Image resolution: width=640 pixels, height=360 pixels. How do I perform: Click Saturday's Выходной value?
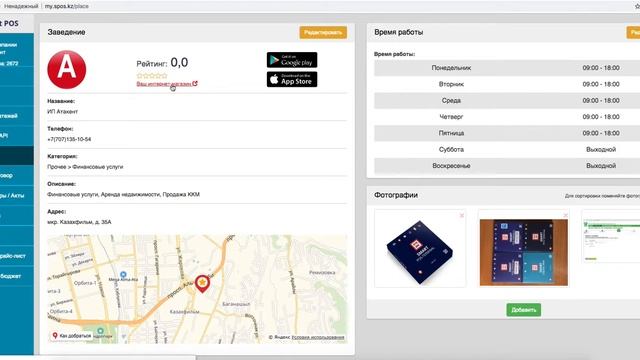pos(601,149)
